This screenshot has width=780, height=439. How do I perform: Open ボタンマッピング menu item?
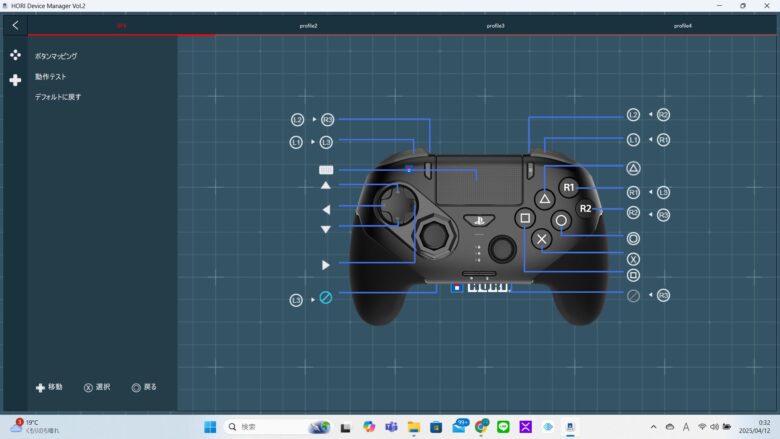56,56
